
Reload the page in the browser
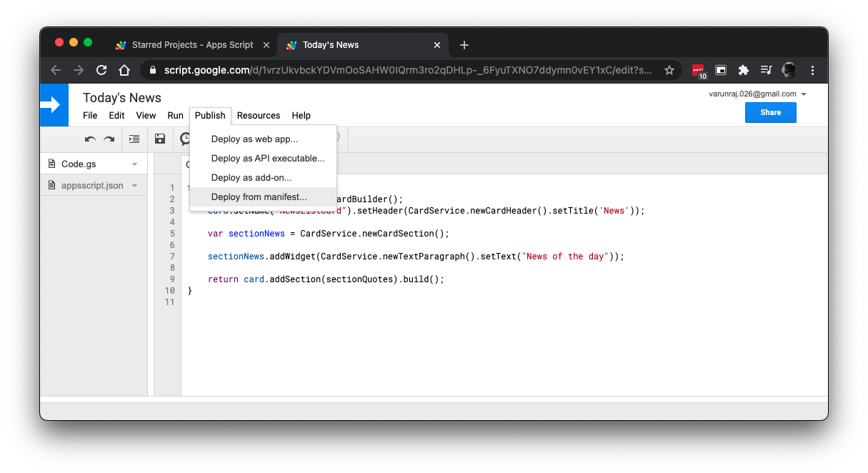click(101, 70)
